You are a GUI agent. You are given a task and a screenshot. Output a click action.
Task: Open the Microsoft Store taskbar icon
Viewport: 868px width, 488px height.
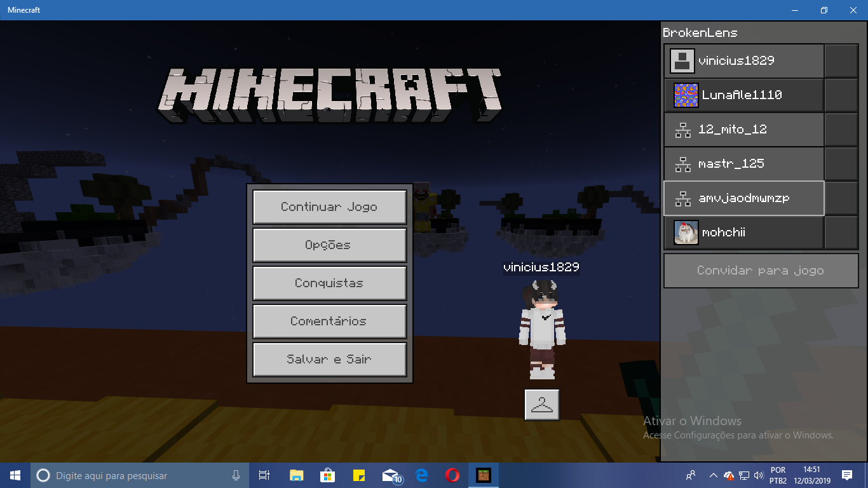327,475
